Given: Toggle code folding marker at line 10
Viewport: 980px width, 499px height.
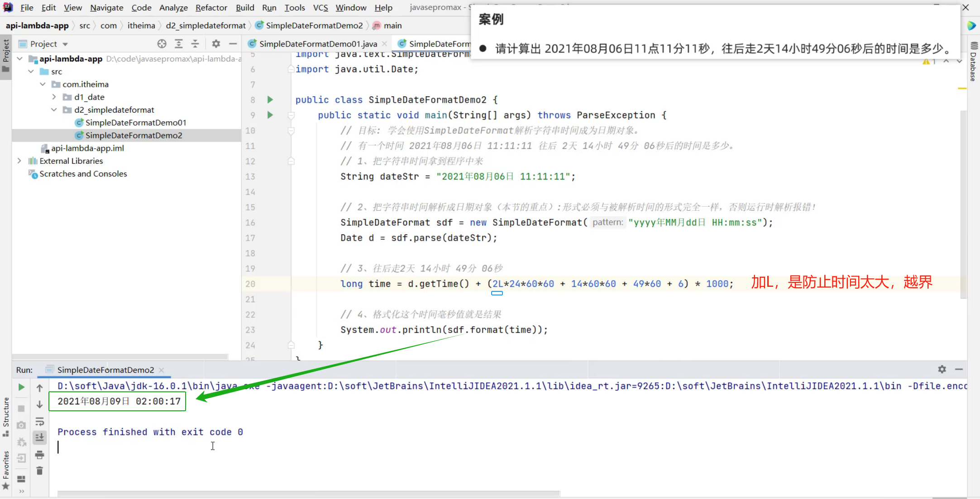Looking at the screenshot, I should tap(291, 131).
